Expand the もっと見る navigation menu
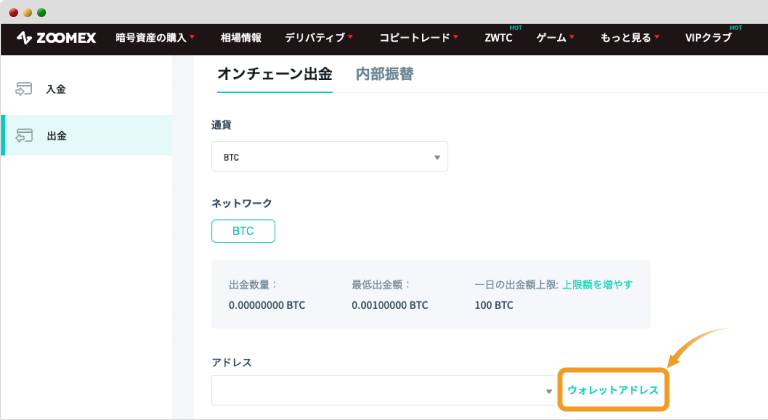Viewport: 768px width, 420px height. 629,38
